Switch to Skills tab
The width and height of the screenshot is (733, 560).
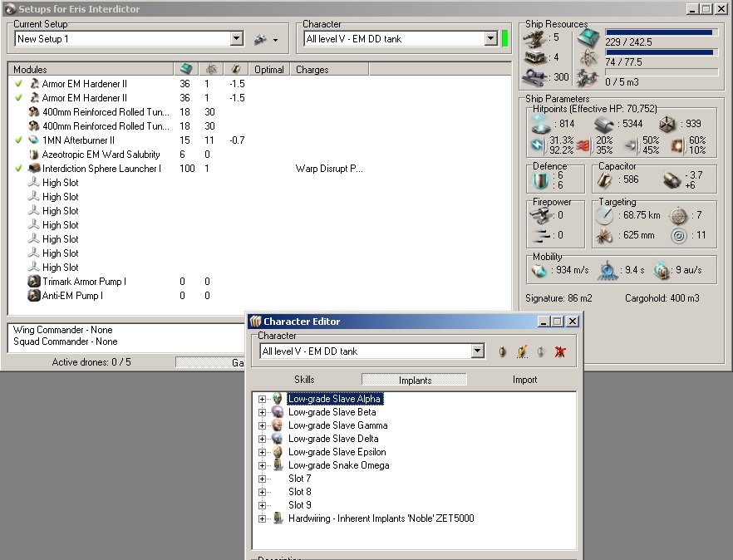304,380
